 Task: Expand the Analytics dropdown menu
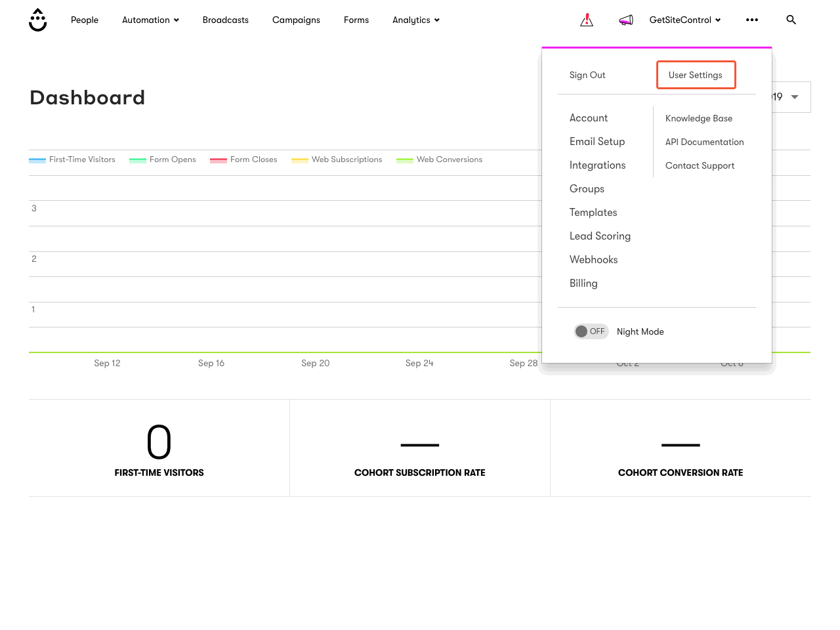[x=415, y=20]
